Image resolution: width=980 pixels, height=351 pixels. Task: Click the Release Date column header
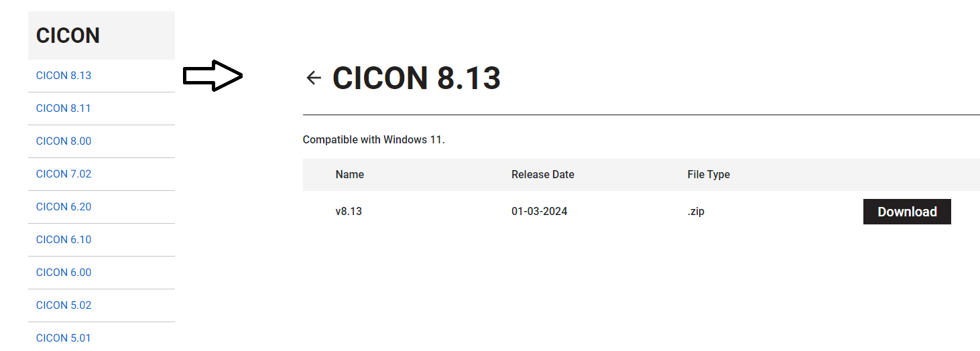[x=543, y=175]
